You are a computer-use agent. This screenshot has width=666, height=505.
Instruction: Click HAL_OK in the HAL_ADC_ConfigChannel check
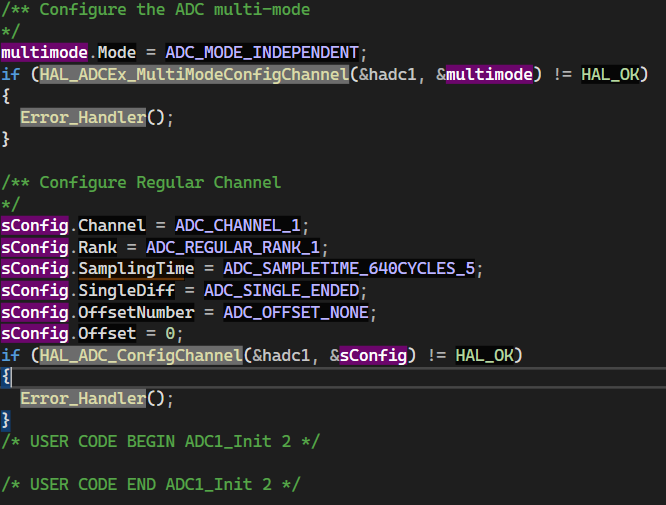pos(484,355)
